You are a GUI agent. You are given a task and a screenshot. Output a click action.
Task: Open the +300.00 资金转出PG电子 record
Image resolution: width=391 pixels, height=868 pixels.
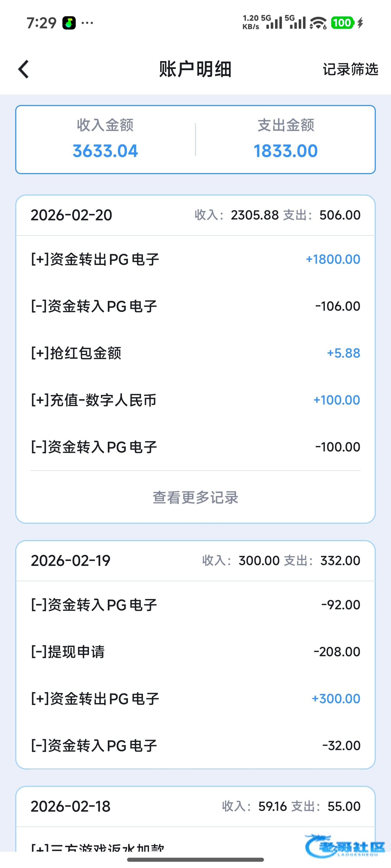(195, 698)
